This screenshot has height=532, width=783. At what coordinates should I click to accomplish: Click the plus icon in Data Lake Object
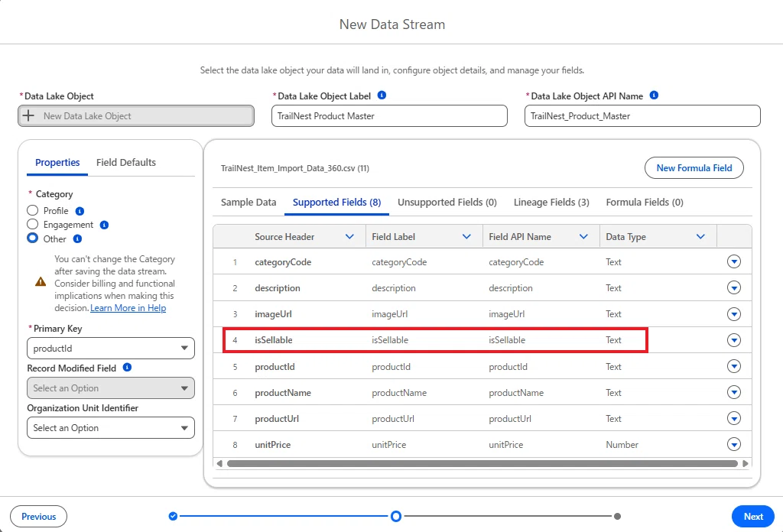coord(28,115)
